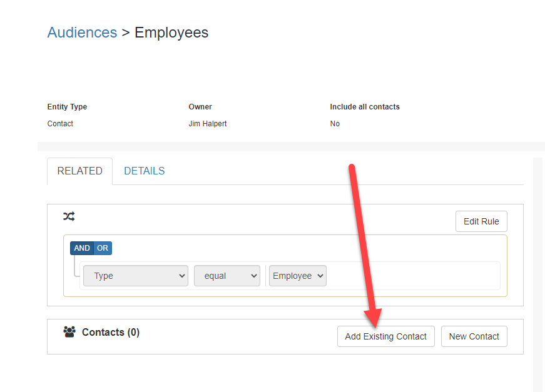This screenshot has width=545, height=392.
Task: Click Add Existing Contact button
Action: click(386, 336)
